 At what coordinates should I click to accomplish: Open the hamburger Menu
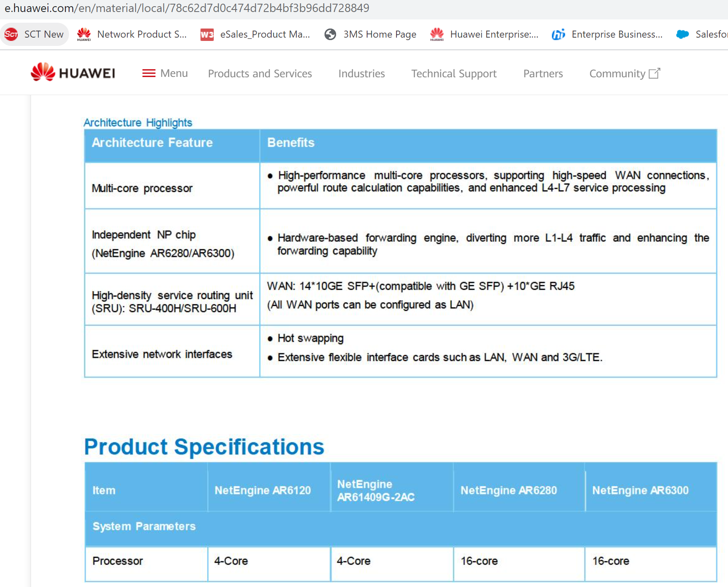(x=165, y=73)
